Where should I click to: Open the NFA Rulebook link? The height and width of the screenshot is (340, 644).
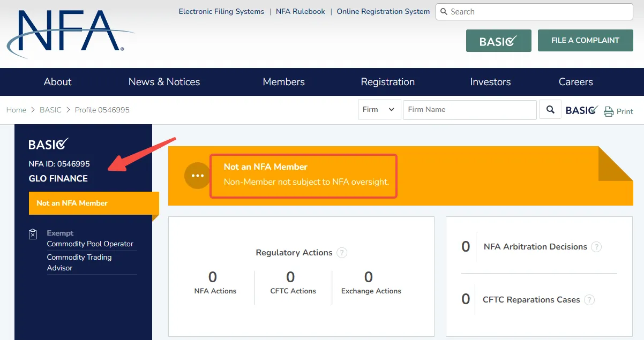tap(301, 11)
